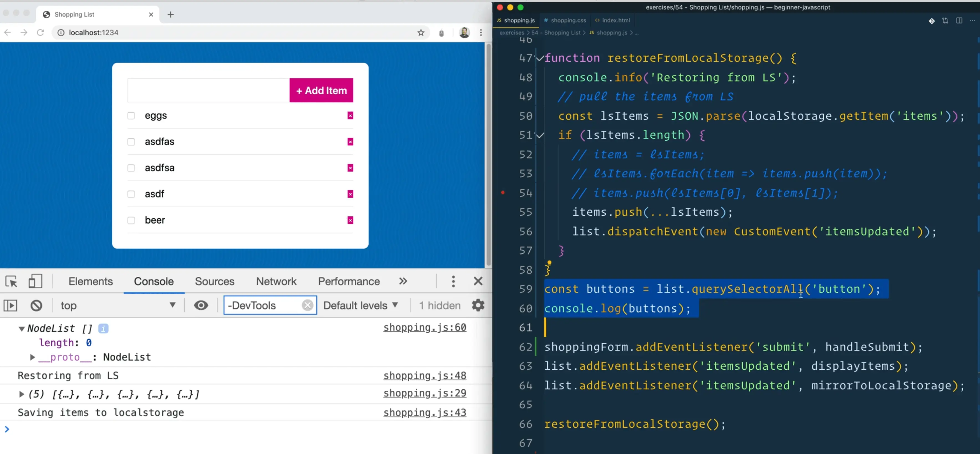Viewport: 980px width, 454px height.
Task: Open console settings gear icon
Action: pyautogui.click(x=478, y=305)
